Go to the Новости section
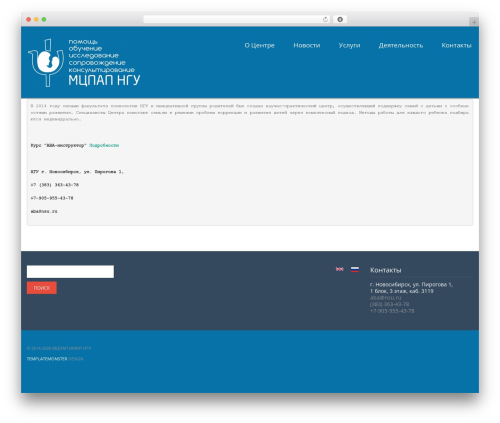 [x=307, y=45]
